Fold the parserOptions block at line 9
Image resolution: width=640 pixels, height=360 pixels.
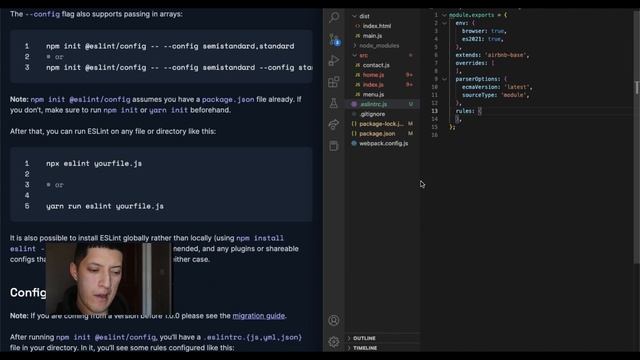tap(444, 79)
